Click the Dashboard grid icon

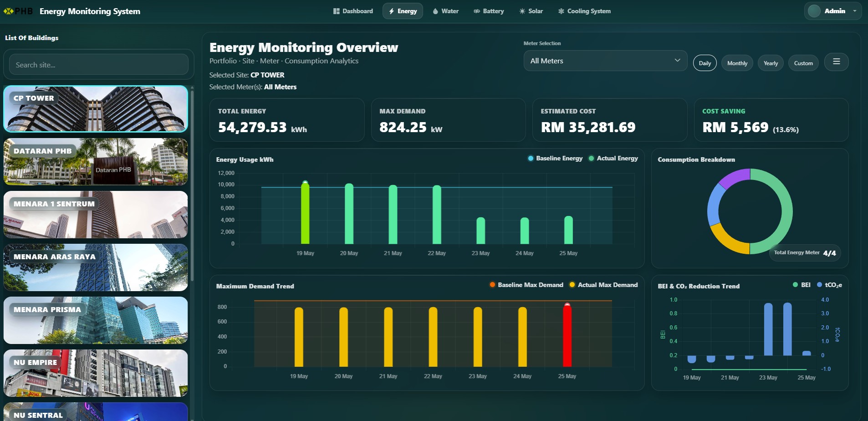(337, 11)
